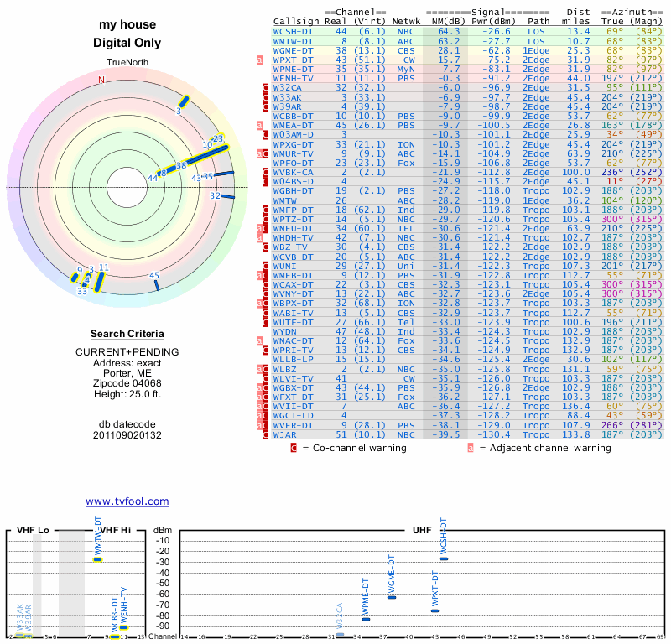Click the tvfool.com website link
671x644 pixels.
click(x=127, y=501)
